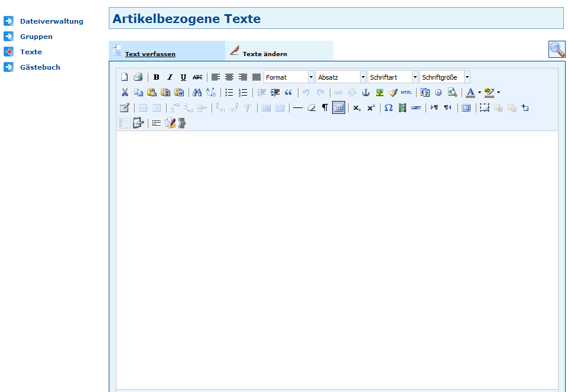Click the insert image icon

tap(379, 92)
